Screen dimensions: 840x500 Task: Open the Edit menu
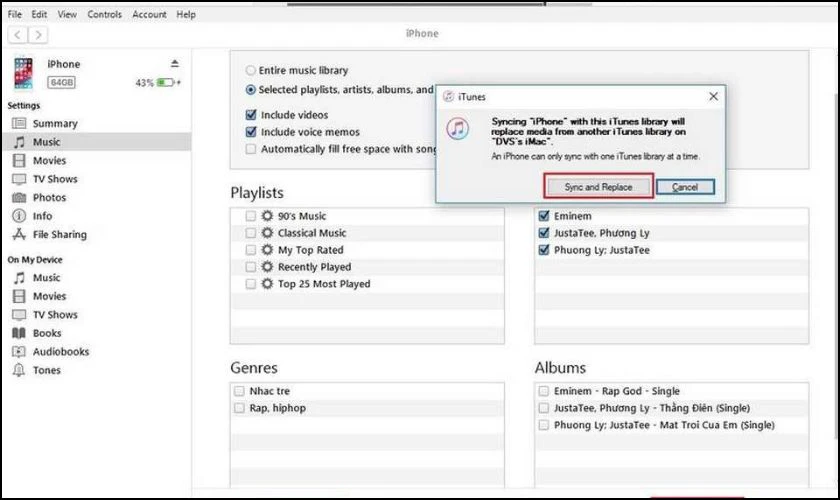(x=39, y=14)
